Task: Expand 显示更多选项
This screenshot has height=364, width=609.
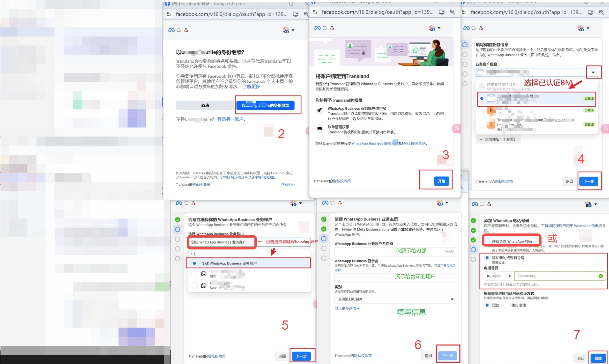Action: coord(347,309)
